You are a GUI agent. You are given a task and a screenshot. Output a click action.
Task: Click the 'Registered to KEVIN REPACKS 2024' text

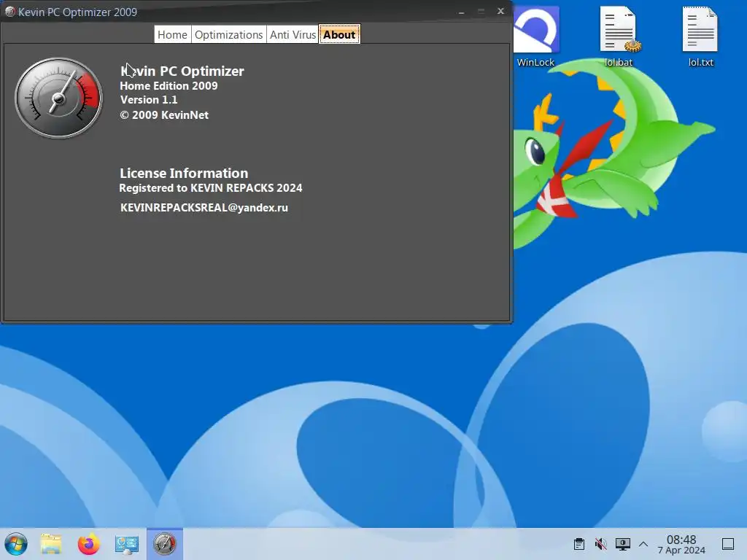pyautogui.click(x=211, y=188)
